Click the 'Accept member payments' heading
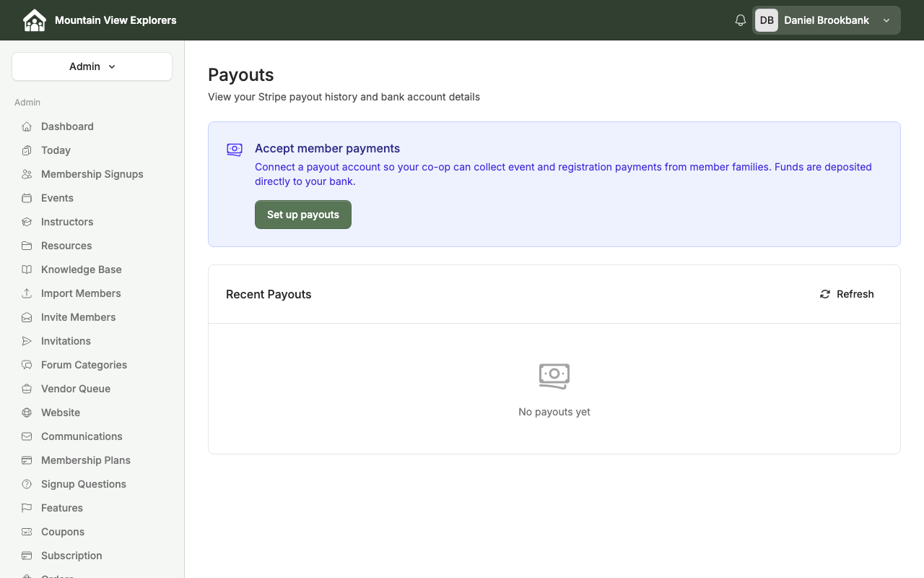The image size is (924, 578). pos(327,148)
